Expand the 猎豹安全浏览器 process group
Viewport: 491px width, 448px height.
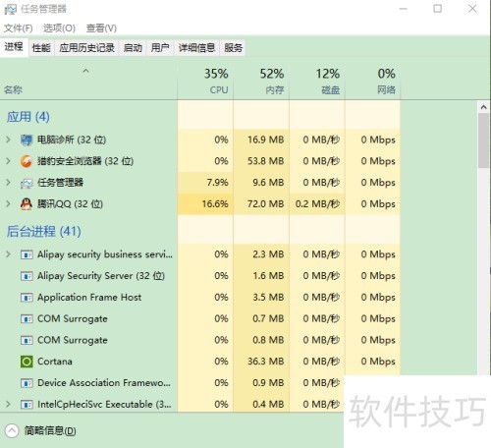coord(8,161)
